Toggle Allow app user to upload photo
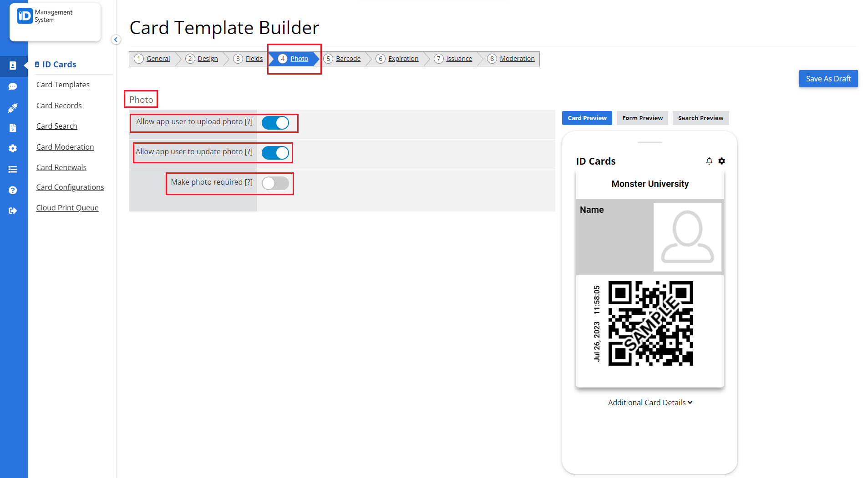The width and height of the screenshot is (868, 478). click(x=275, y=123)
